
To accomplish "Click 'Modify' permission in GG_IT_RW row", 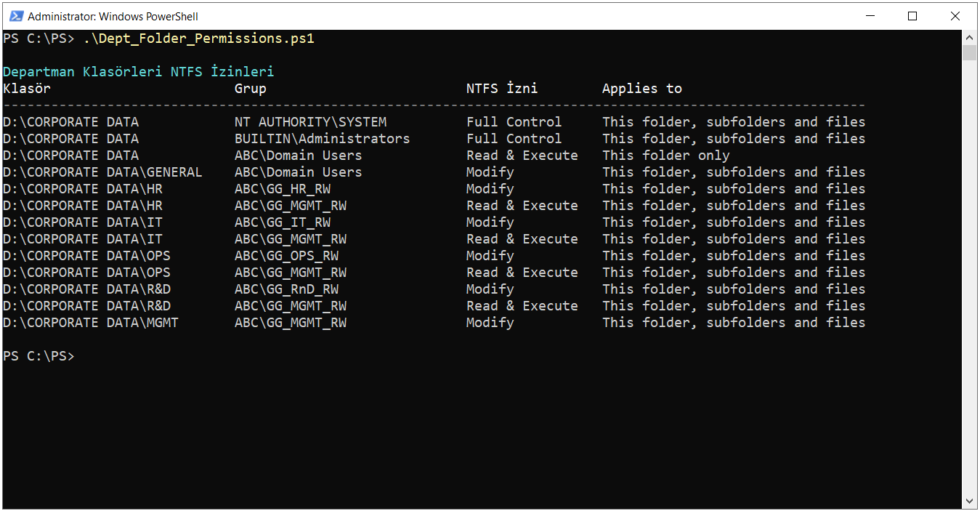I will tap(490, 222).
